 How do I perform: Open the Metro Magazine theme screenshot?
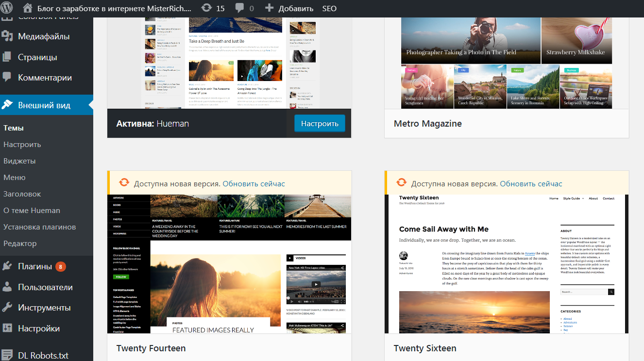507,63
